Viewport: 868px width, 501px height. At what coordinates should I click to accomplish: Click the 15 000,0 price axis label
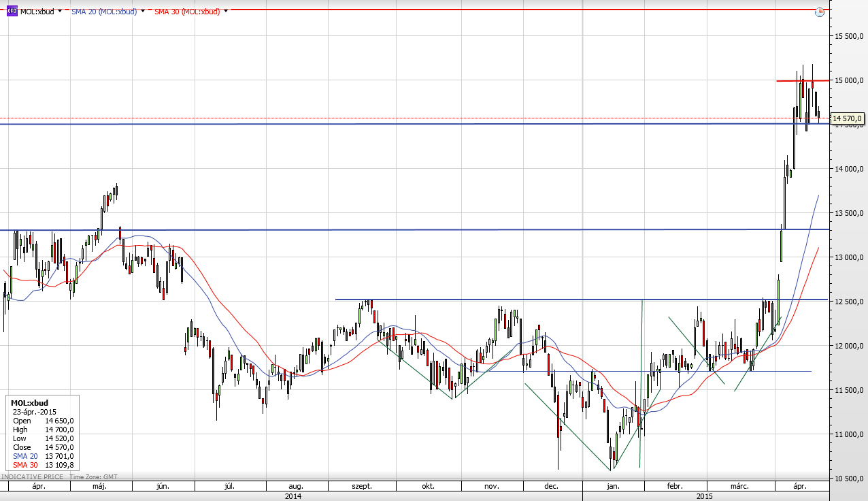point(848,80)
